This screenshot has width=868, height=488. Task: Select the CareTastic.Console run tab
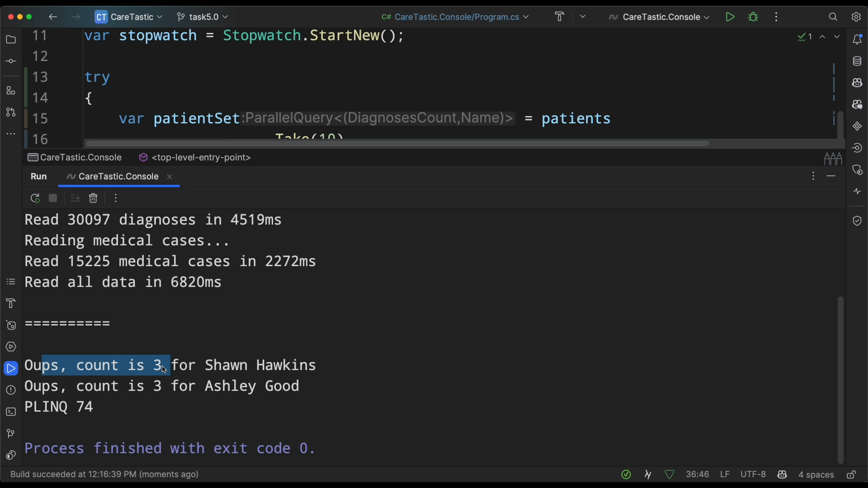point(118,176)
